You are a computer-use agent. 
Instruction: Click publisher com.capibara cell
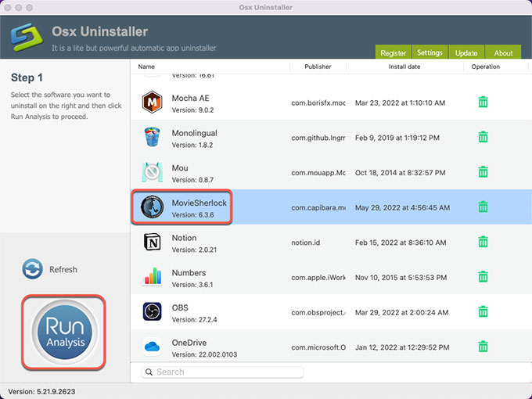(318, 207)
